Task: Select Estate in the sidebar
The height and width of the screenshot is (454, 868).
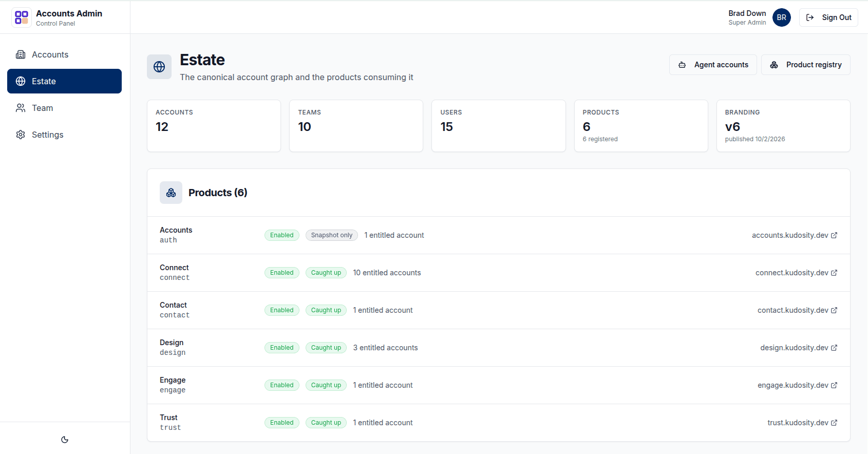Action: (64, 81)
